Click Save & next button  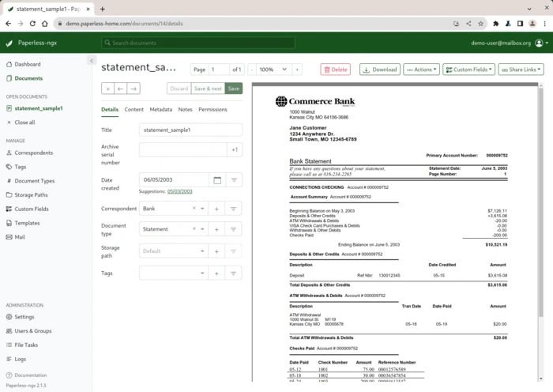click(208, 89)
